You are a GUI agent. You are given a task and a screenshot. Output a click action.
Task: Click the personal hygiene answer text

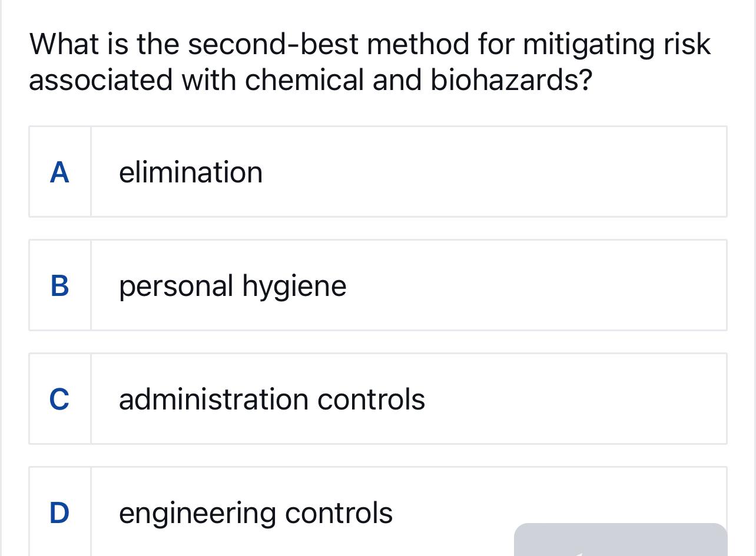[233, 285]
